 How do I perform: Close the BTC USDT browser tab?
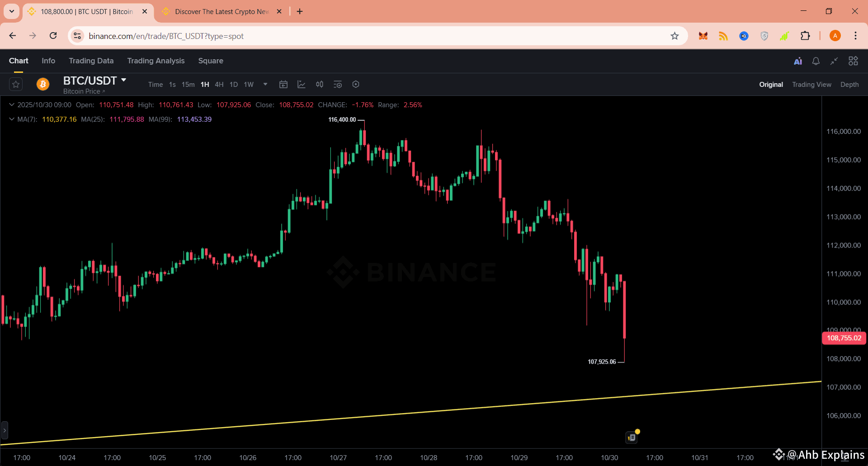pyautogui.click(x=145, y=11)
